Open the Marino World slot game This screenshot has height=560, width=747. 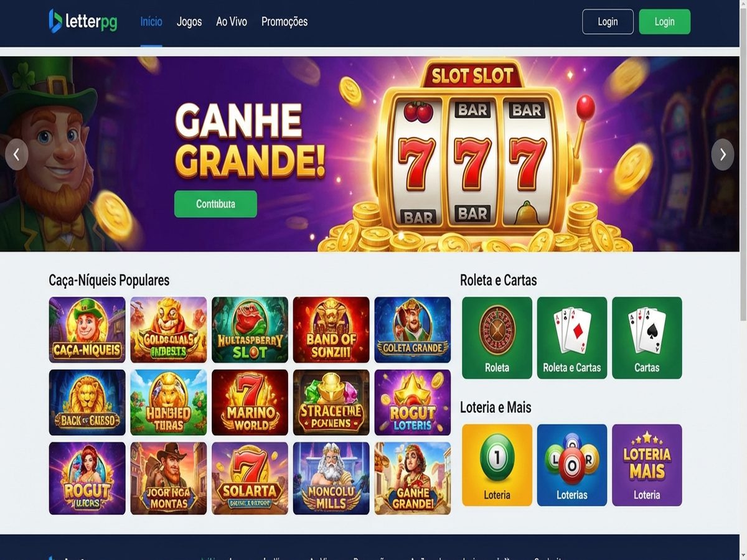[250, 403]
